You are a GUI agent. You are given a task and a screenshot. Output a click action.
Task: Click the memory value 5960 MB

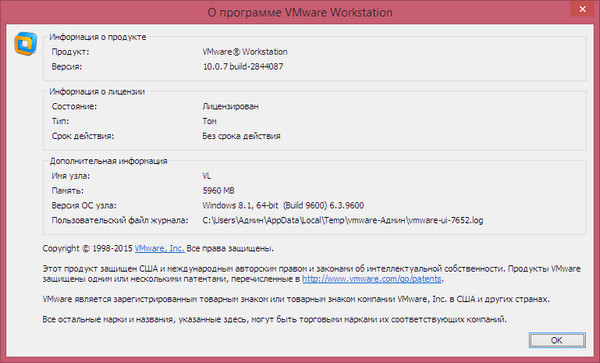218,190
